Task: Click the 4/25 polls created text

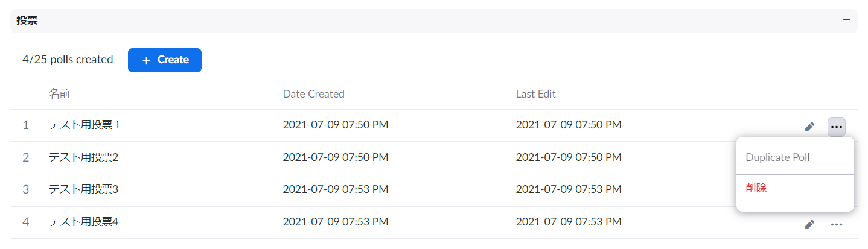Action: 68,60
